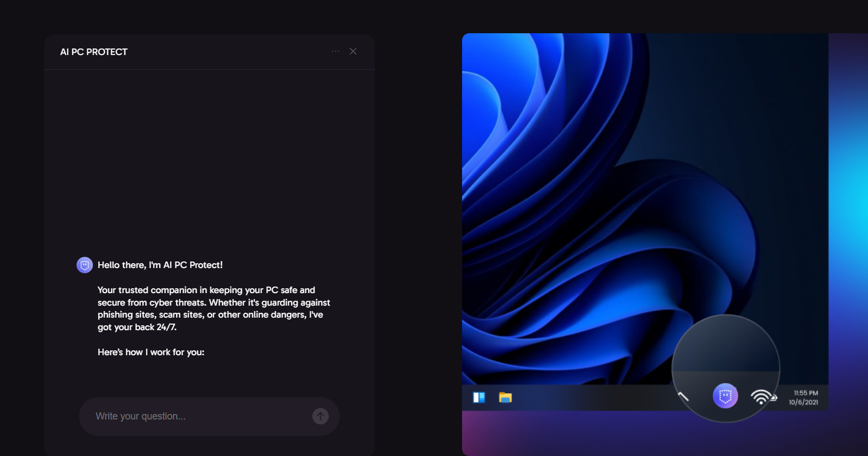This screenshot has width=868, height=456.
Task: Expand the hidden tray icons chevron
Action: tap(683, 396)
